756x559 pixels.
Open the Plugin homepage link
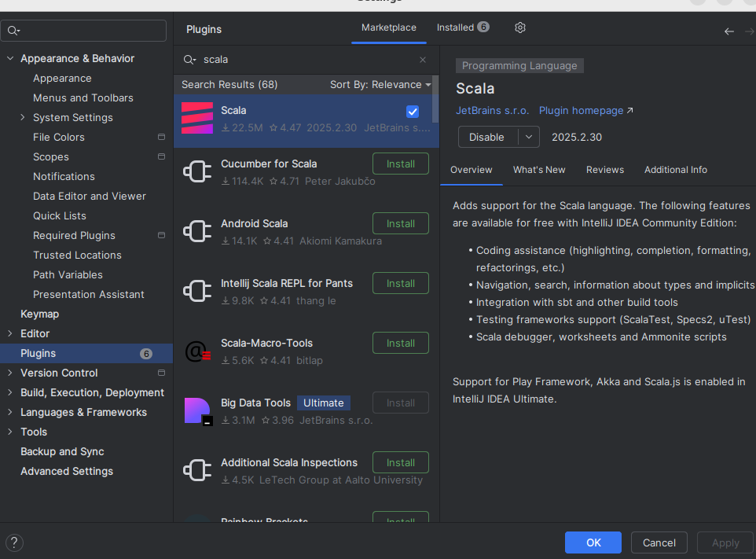tap(585, 110)
